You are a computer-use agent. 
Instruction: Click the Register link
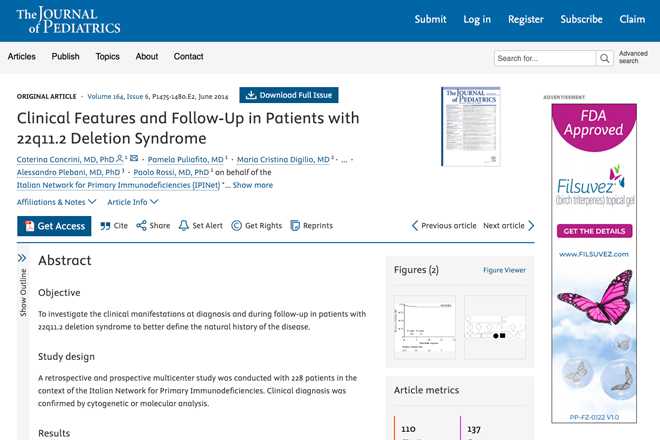pyautogui.click(x=525, y=19)
